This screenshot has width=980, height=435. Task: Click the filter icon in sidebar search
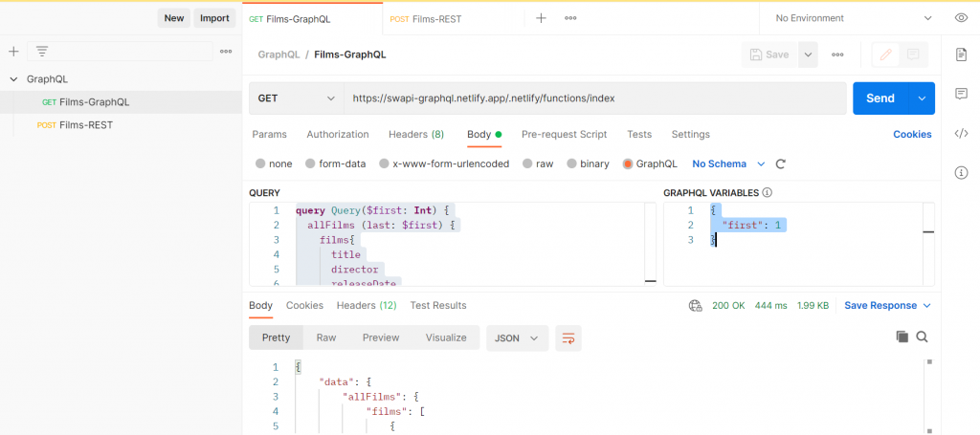(x=42, y=52)
